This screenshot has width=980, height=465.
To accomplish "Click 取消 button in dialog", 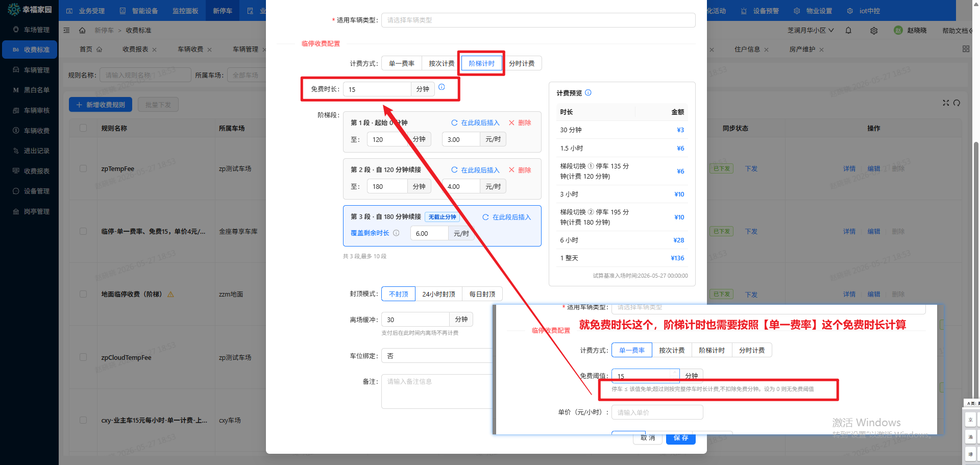I will [648, 439].
